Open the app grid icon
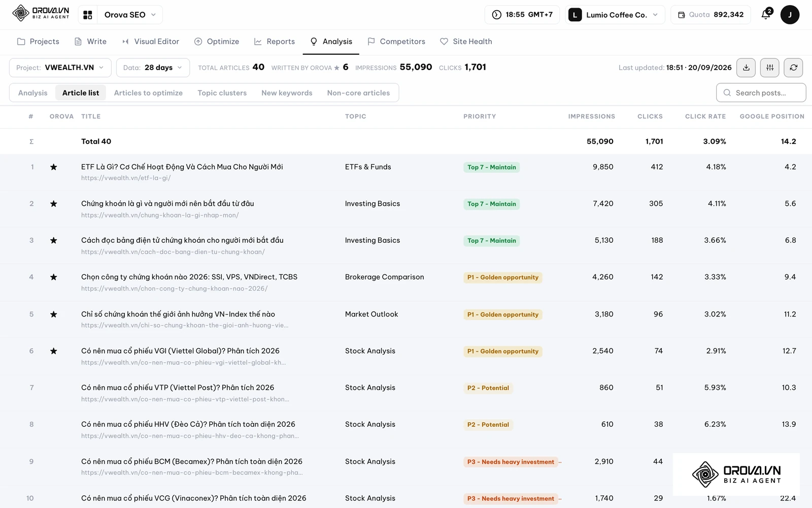 (x=88, y=15)
